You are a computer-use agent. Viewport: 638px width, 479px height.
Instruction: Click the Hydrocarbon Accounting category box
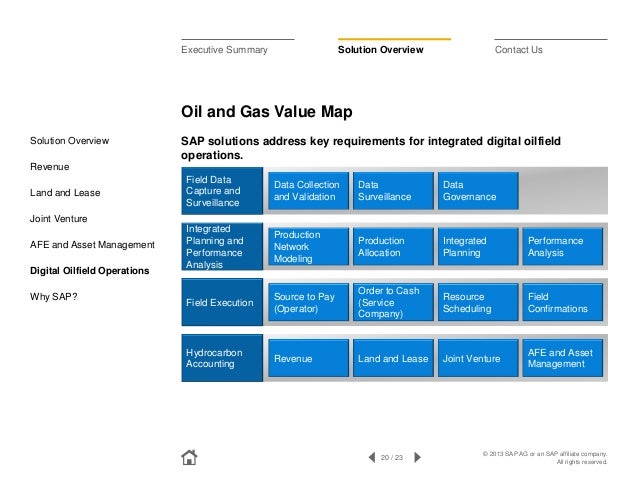pyautogui.click(x=222, y=358)
